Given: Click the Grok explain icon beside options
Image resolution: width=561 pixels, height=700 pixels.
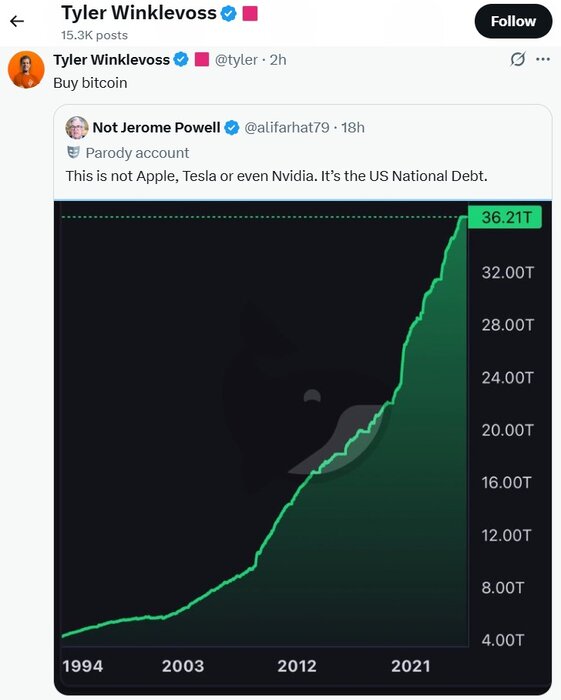Looking at the screenshot, I should click(x=518, y=59).
